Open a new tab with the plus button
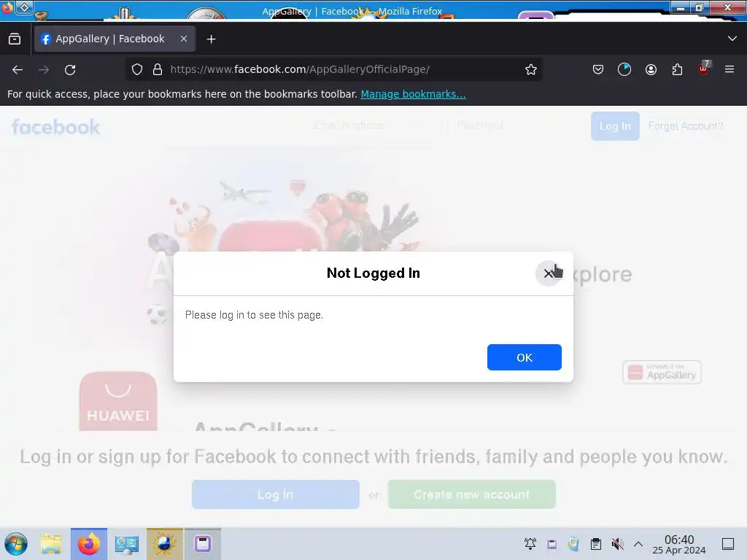The height and width of the screenshot is (560, 747). tap(211, 39)
